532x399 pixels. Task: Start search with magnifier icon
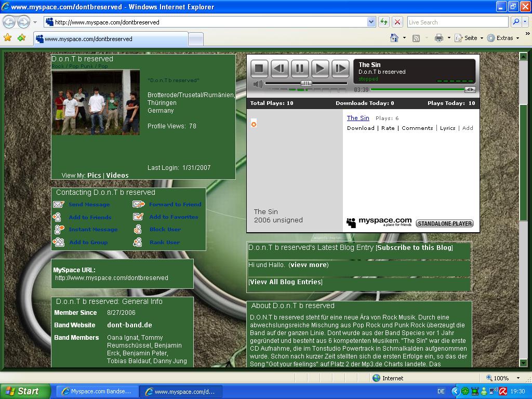[516, 22]
